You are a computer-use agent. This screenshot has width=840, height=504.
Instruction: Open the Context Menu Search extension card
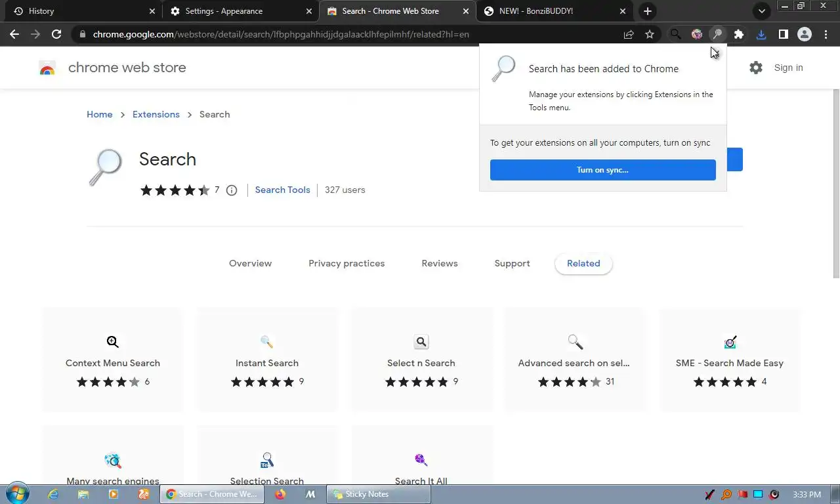113,360
